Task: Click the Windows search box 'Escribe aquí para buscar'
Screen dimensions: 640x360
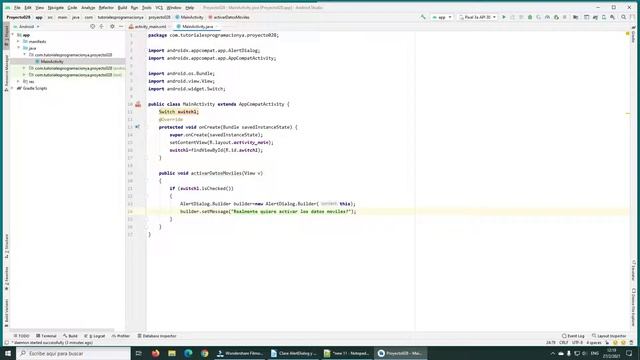Action: (73, 353)
